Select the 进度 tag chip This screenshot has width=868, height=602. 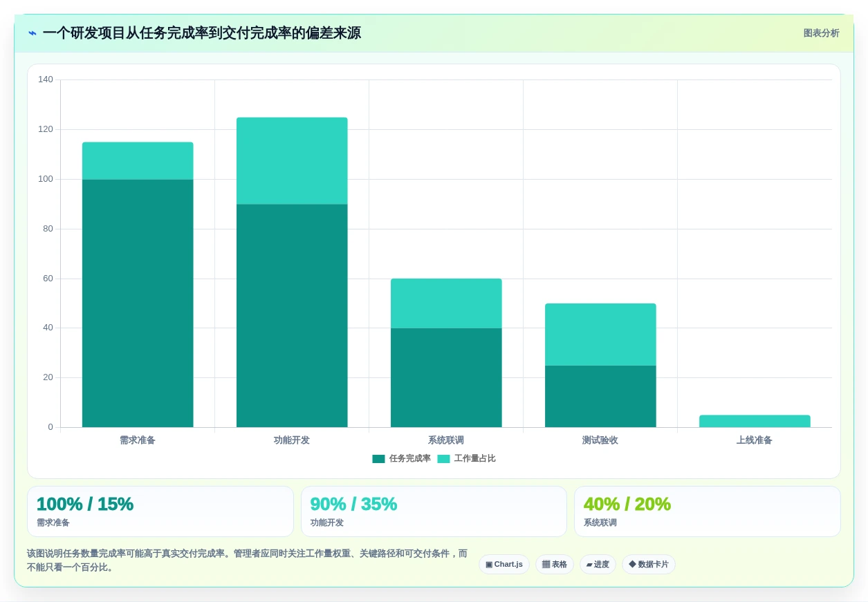click(x=598, y=564)
